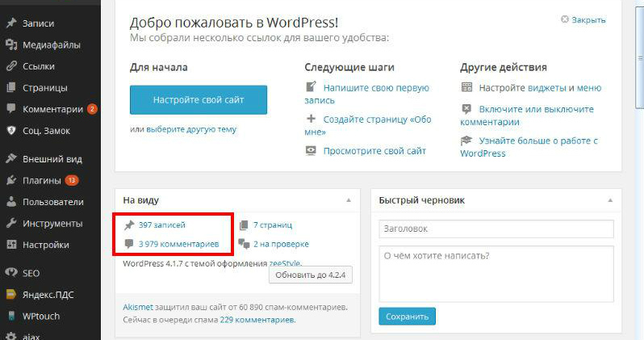Click the sliders icon beside Настройки
This screenshot has width=644, height=340.
[x=11, y=245]
